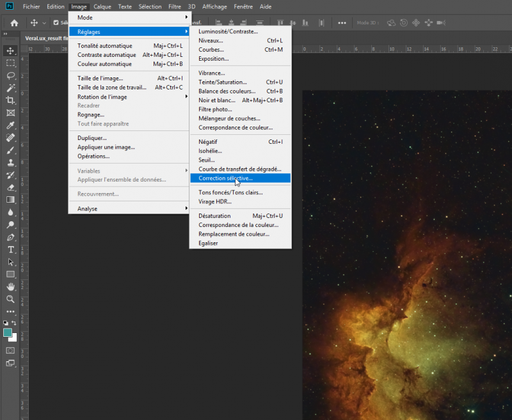Activate the Gradient tool
The height and width of the screenshot is (420, 512).
(x=10, y=200)
